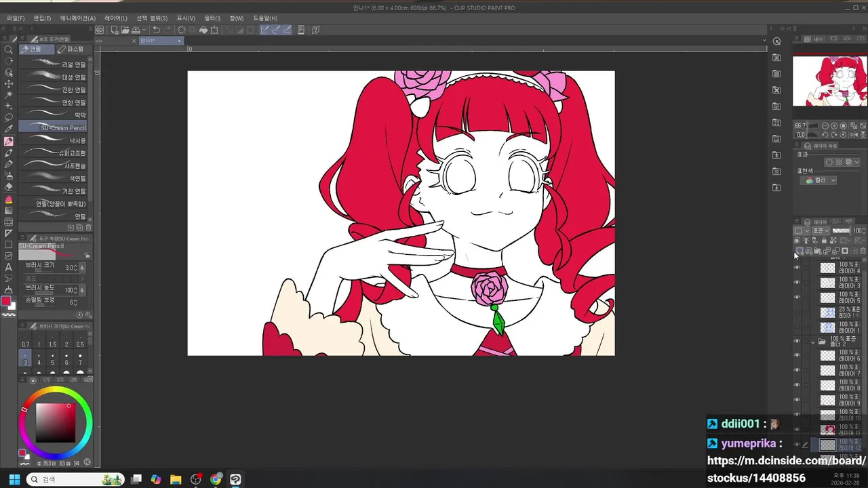Open the 레이어(L) menu

click(x=115, y=18)
